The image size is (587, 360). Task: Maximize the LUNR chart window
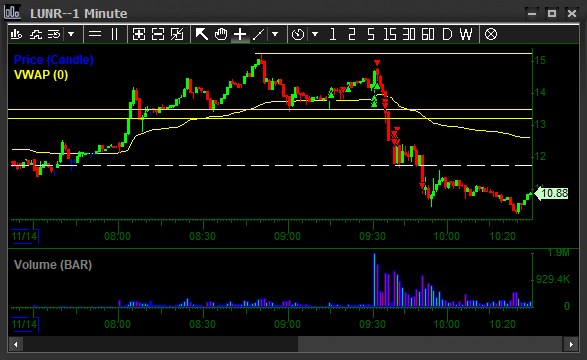pyautogui.click(x=552, y=13)
